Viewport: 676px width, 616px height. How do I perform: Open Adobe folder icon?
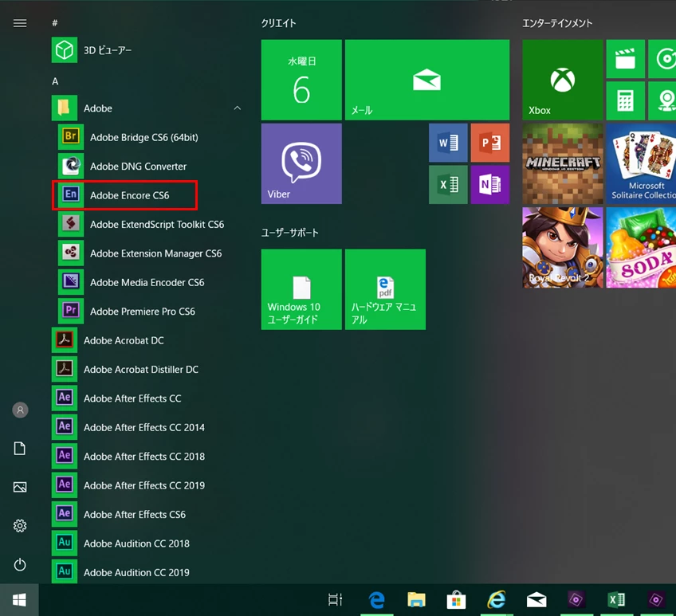[x=65, y=108]
